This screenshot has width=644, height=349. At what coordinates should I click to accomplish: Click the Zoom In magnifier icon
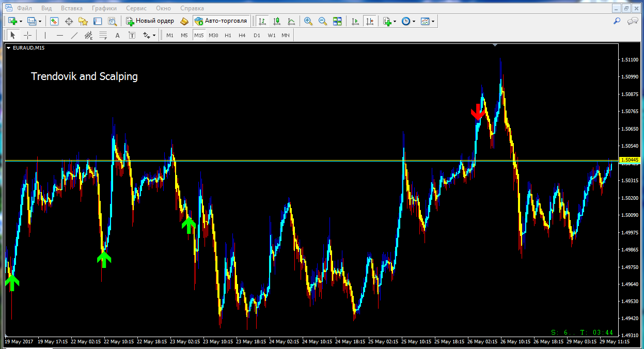(308, 21)
